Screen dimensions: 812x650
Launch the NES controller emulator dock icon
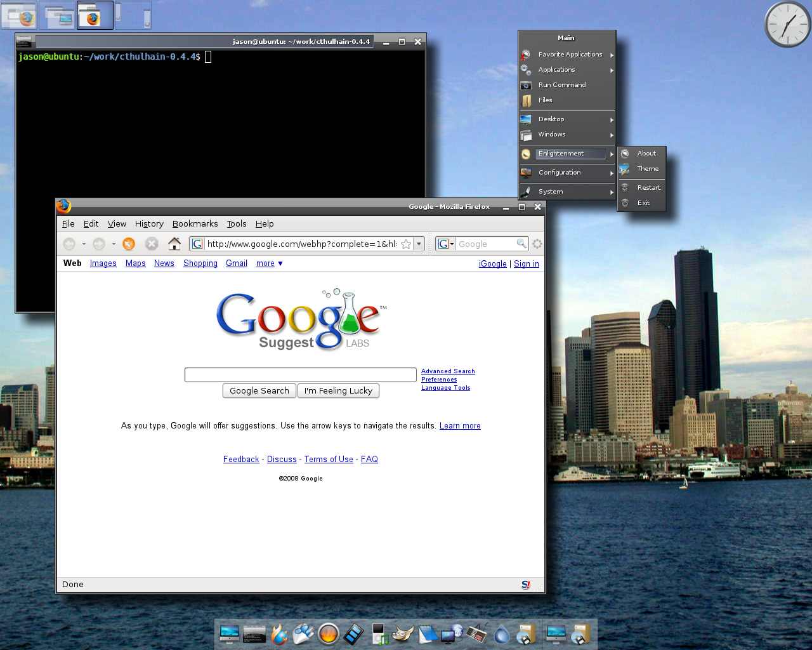[x=476, y=633]
